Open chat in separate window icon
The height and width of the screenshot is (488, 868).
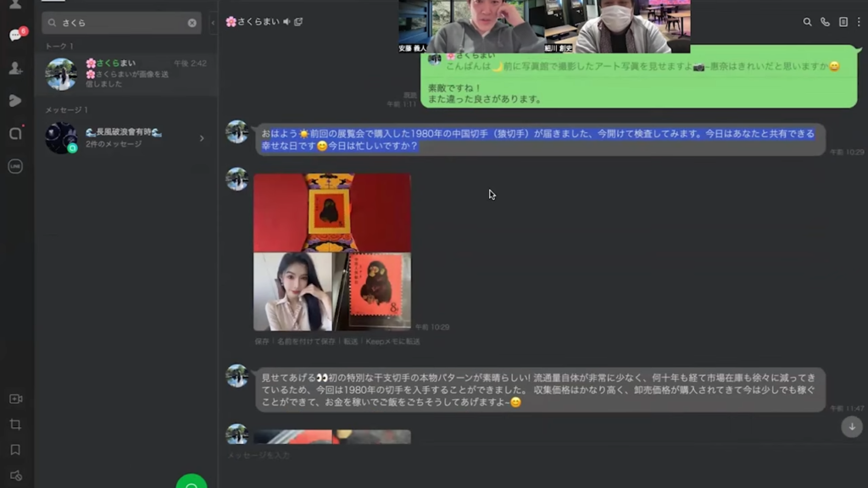click(x=298, y=21)
